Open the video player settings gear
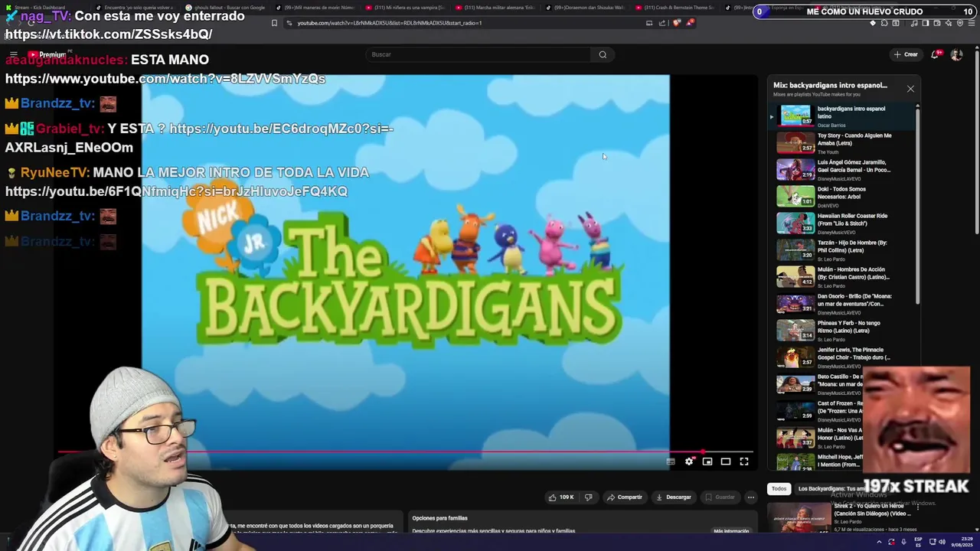This screenshot has width=980, height=551. pyautogui.click(x=689, y=461)
